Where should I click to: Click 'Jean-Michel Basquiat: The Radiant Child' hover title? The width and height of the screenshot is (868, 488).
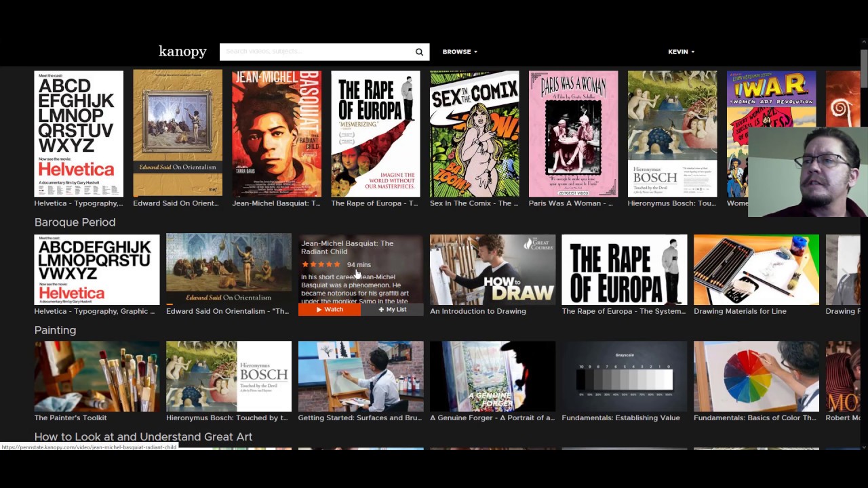click(x=347, y=247)
